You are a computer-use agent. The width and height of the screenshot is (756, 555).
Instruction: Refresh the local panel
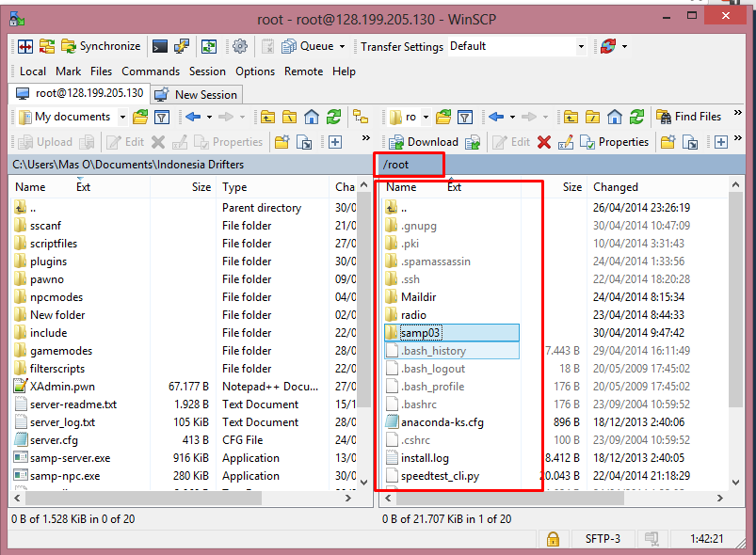(333, 117)
